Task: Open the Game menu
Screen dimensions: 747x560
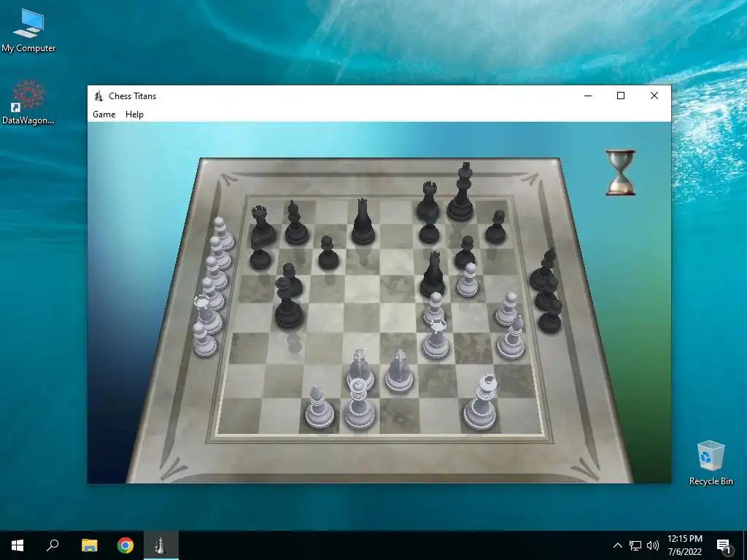Action: point(104,114)
